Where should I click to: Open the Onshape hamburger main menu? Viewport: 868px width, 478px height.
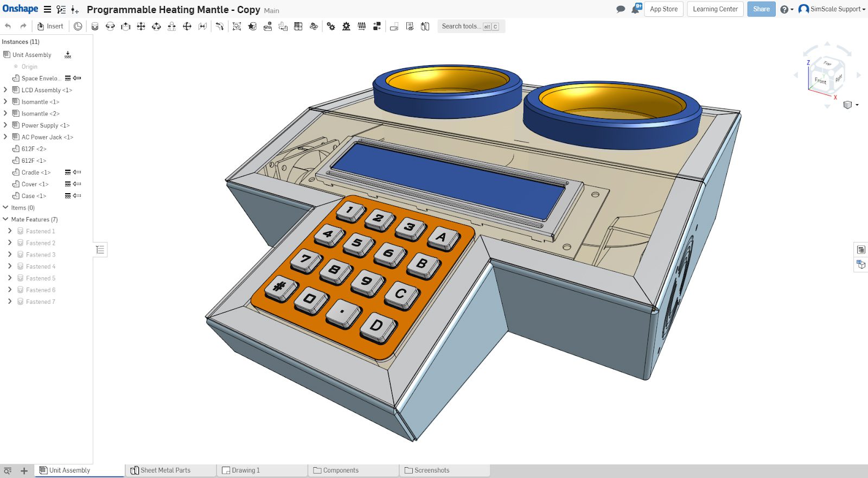[48, 9]
